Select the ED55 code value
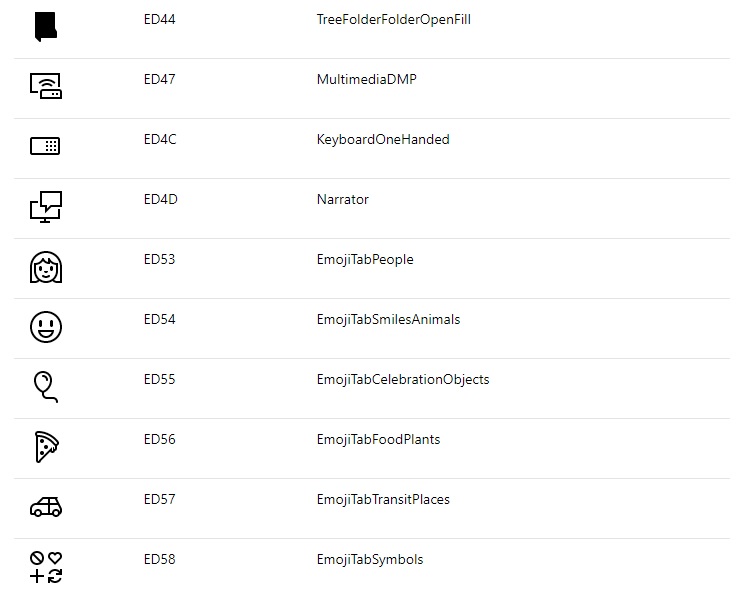Viewport: 747px width, 595px height. pyautogui.click(x=160, y=380)
